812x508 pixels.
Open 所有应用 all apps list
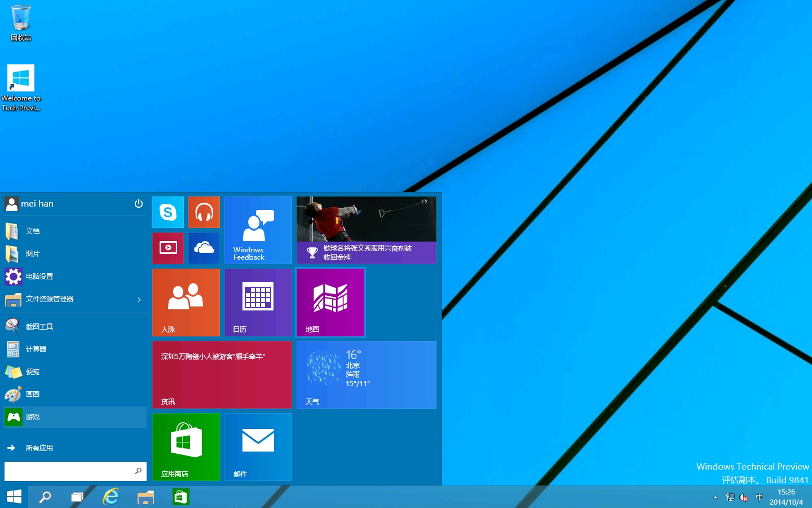[39, 448]
